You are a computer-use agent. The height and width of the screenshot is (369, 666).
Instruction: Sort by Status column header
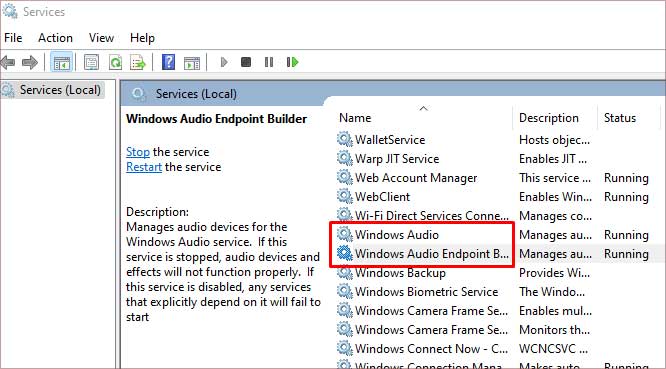[x=620, y=118]
